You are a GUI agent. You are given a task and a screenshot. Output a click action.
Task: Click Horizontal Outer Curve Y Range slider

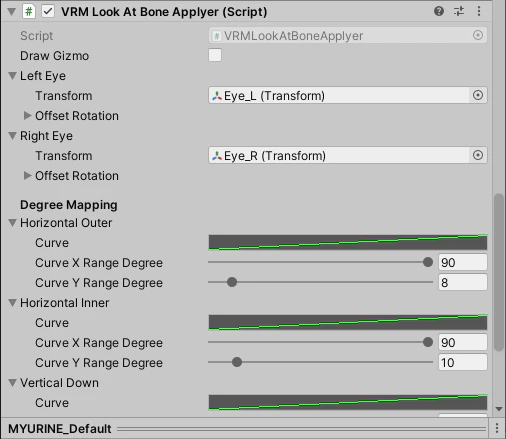[x=321, y=282]
